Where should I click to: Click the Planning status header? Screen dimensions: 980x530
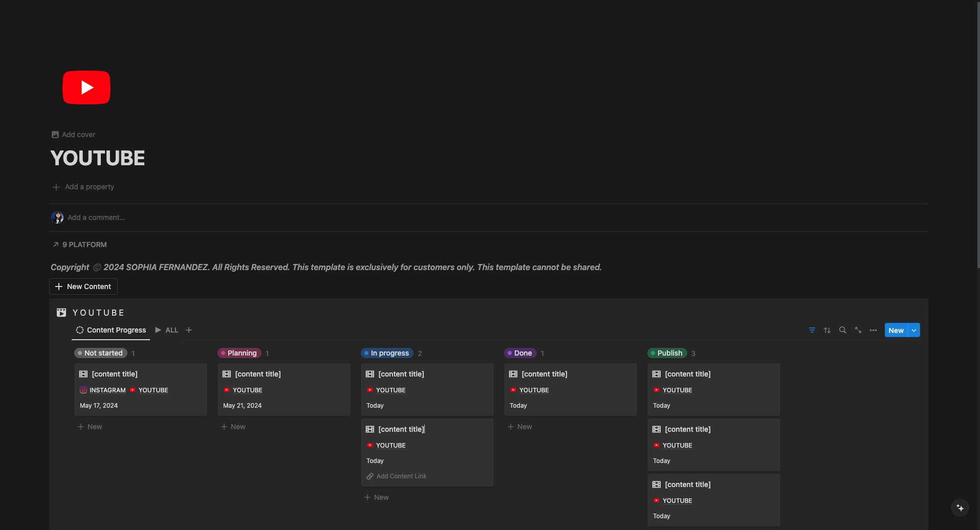239,353
